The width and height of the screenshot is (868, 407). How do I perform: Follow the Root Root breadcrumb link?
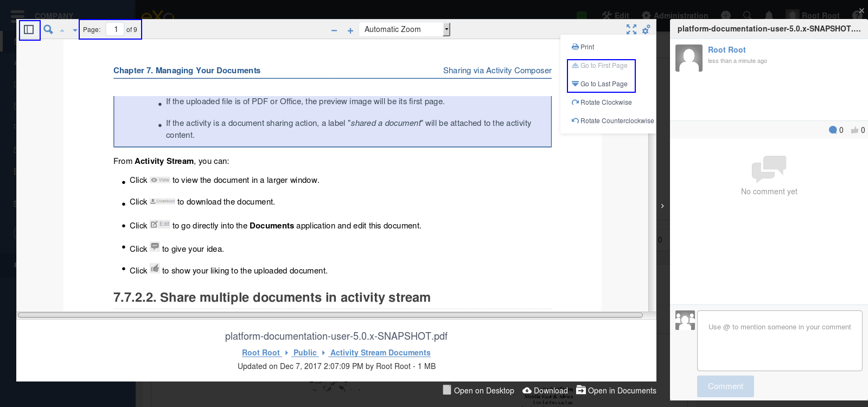click(261, 353)
